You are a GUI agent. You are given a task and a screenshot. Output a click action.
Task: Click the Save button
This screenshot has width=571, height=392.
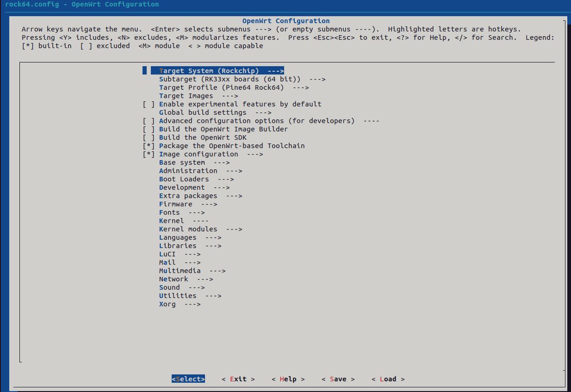coord(338,379)
